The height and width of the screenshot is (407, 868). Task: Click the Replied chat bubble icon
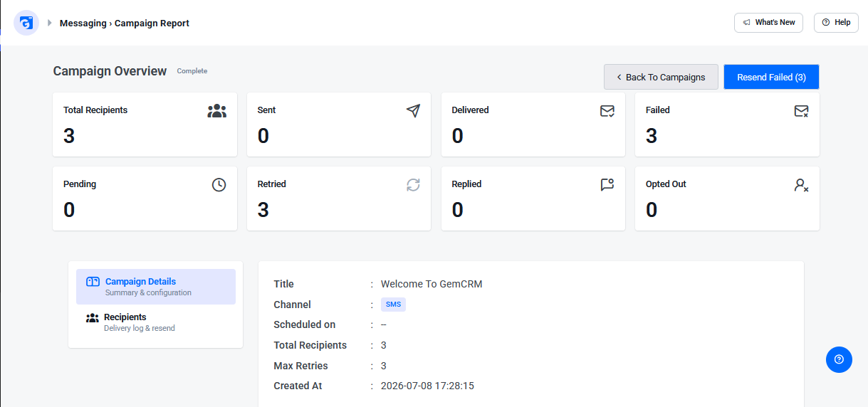[607, 184]
